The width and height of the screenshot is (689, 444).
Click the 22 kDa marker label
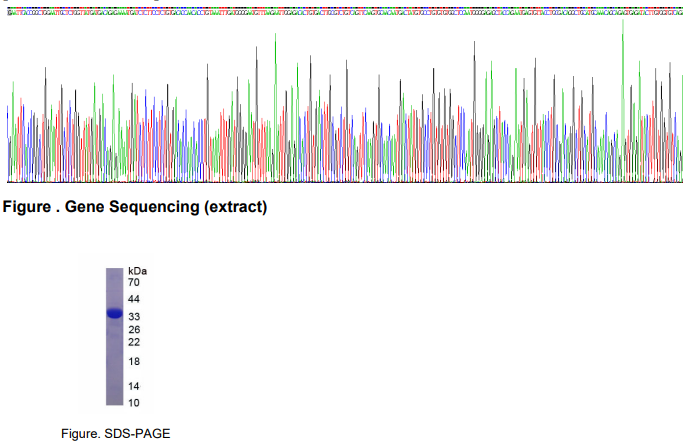click(134, 342)
